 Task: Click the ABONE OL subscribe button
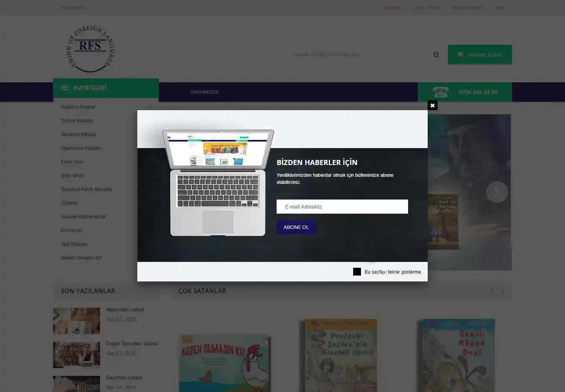296,227
